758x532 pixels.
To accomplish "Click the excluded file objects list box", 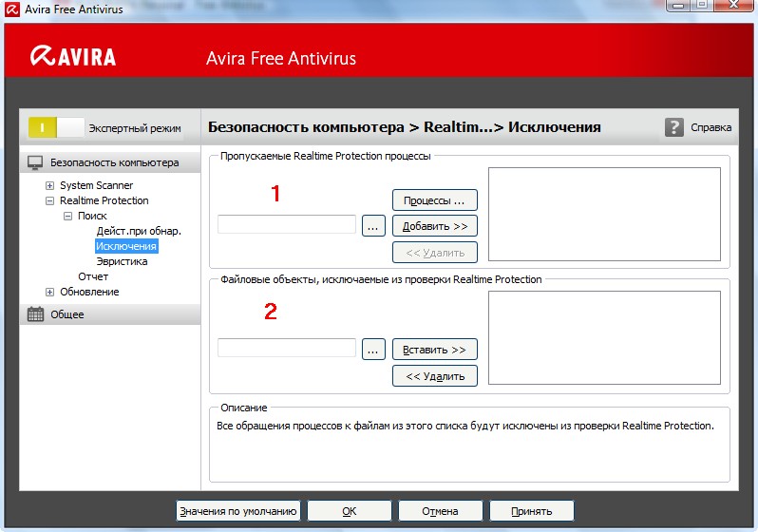I will (x=604, y=337).
